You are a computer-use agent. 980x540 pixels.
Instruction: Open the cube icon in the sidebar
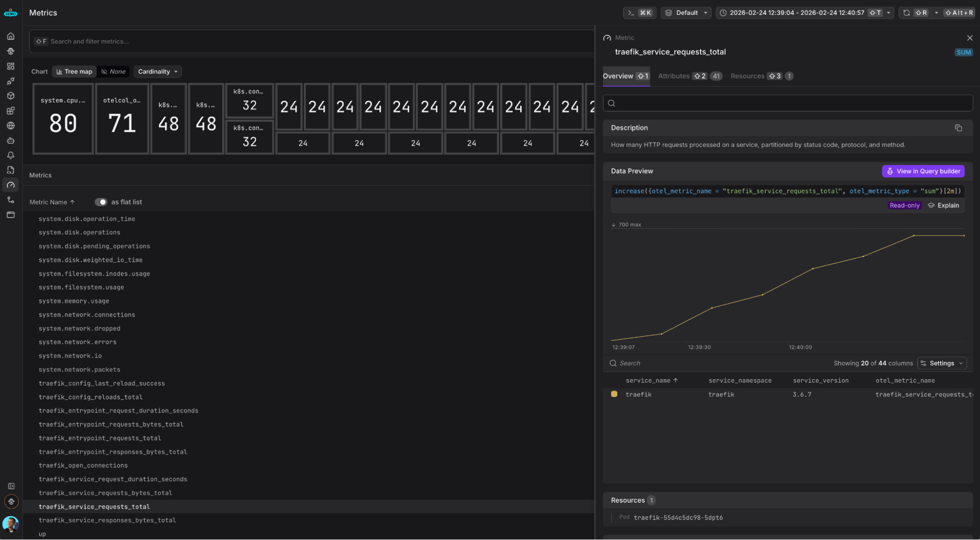(11, 96)
